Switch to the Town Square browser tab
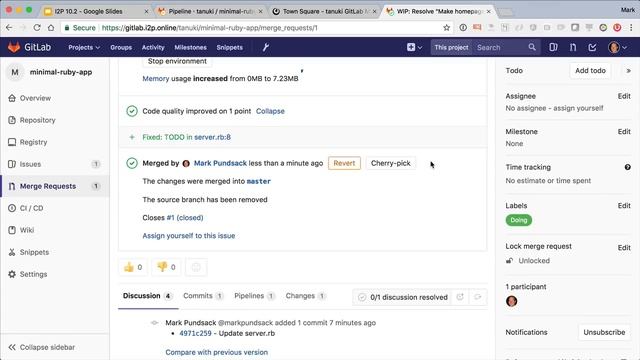640x360 pixels. (x=324, y=11)
